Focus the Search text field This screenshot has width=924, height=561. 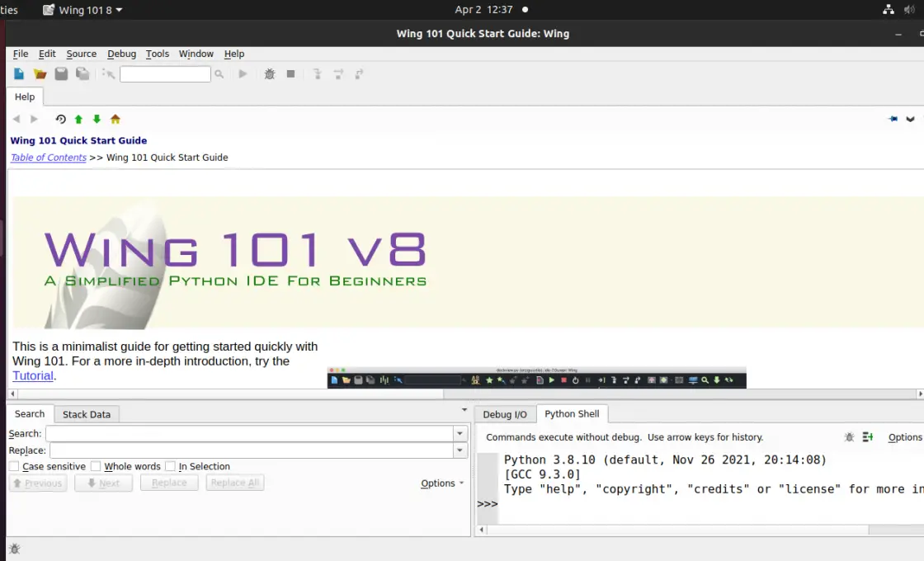(249, 434)
